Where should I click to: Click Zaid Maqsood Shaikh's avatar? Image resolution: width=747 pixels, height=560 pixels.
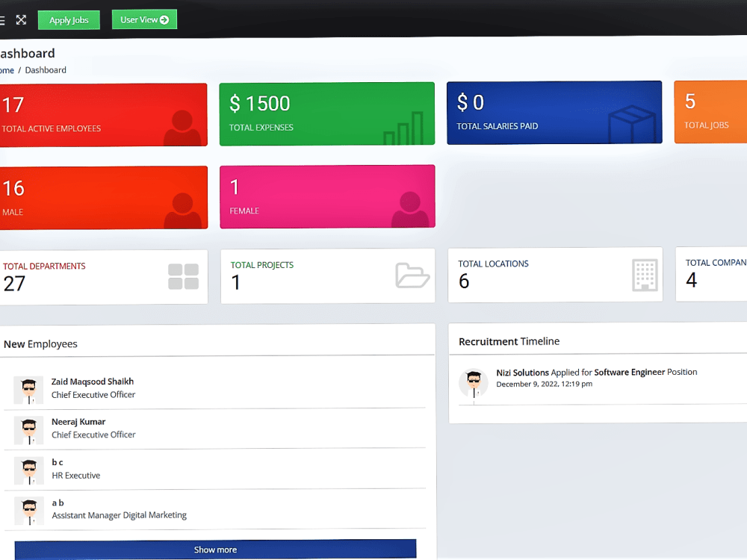28,390
